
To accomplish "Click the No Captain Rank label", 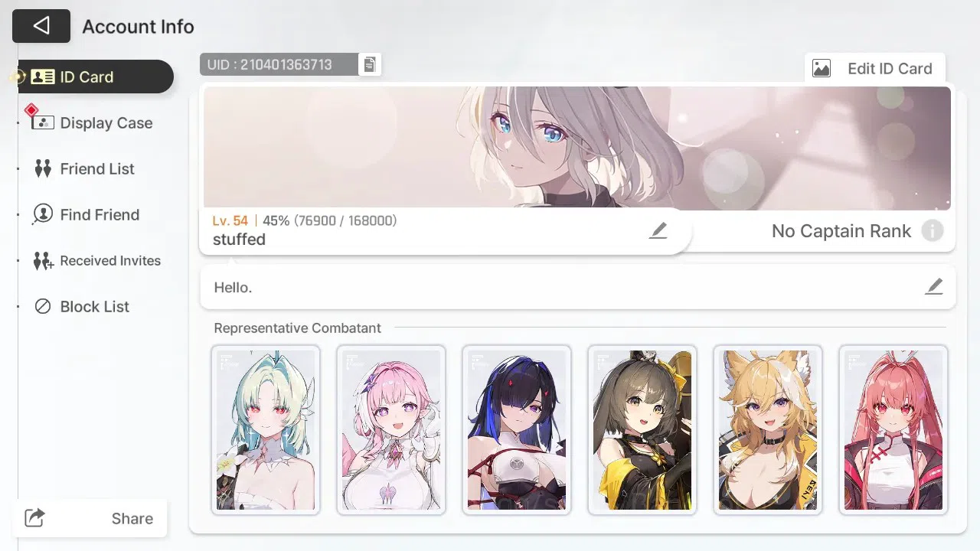I will click(841, 231).
